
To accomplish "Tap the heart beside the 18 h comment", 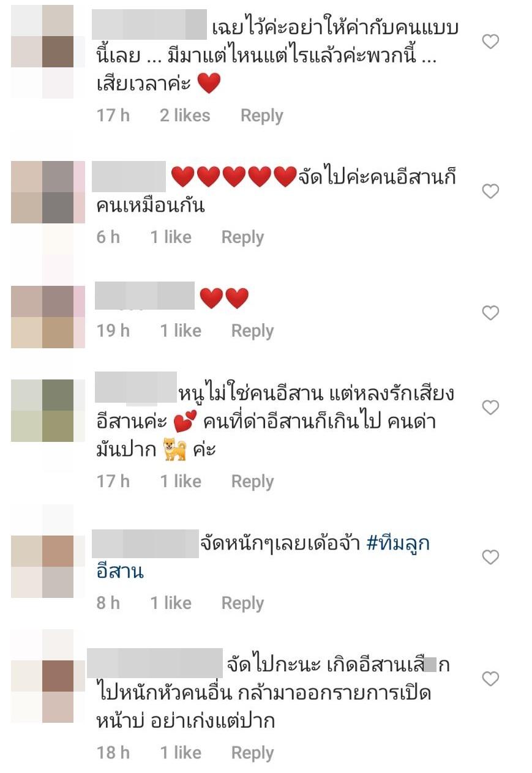I will click(490, 679).
